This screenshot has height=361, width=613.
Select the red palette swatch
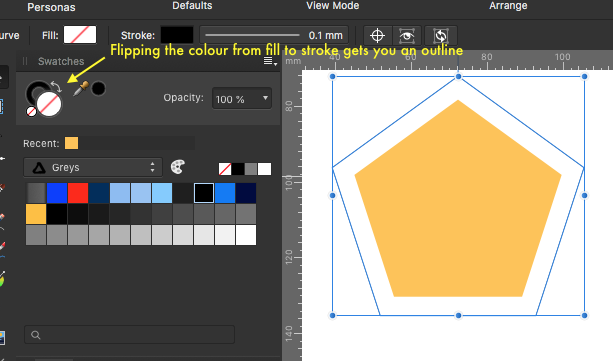coord(78,193)
